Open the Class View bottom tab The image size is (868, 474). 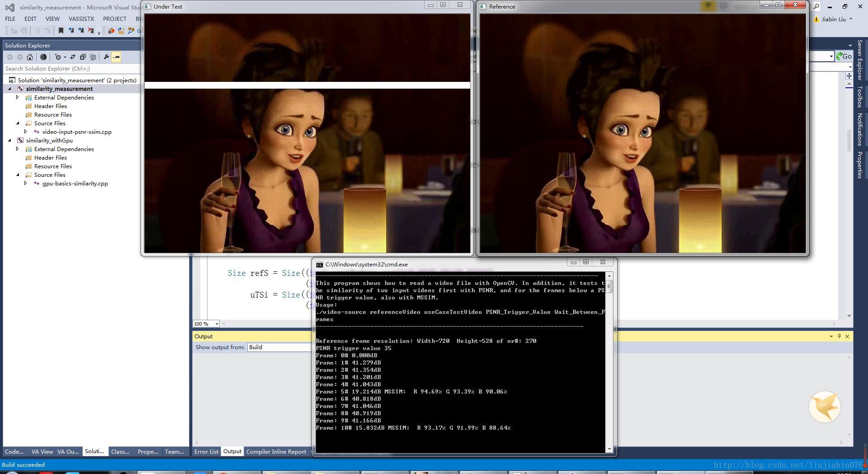pos(120,451)
